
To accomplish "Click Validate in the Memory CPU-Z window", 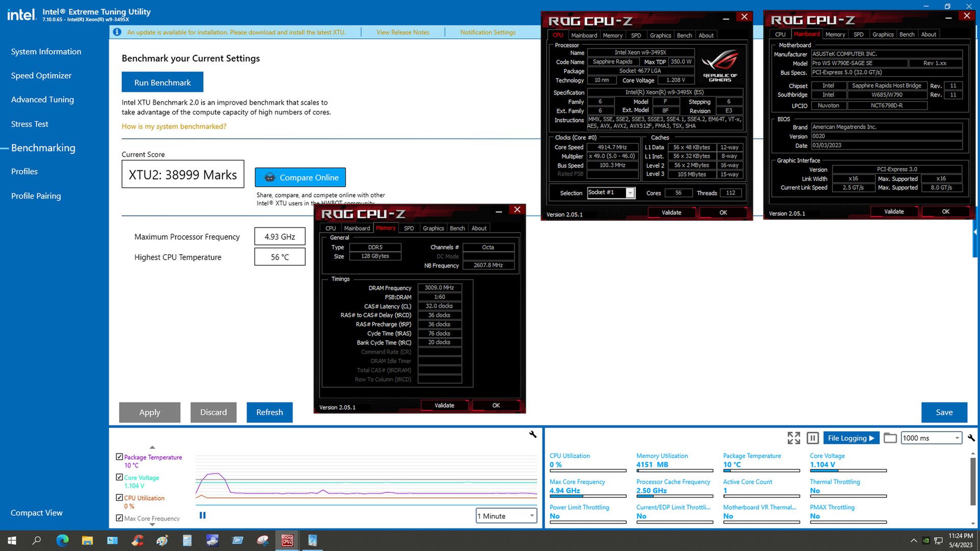I will [x=444, y=405].
